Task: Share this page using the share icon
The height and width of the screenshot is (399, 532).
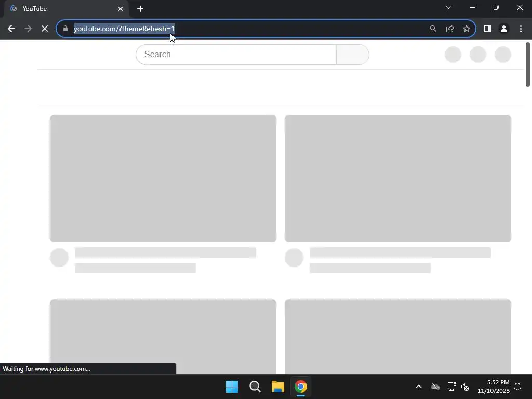Action: [450, 29]
